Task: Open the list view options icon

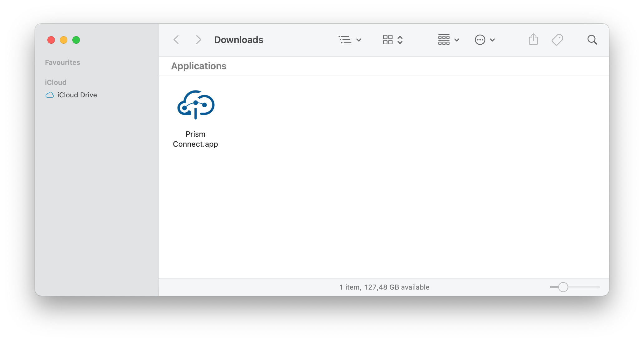Action: (345, 40)
